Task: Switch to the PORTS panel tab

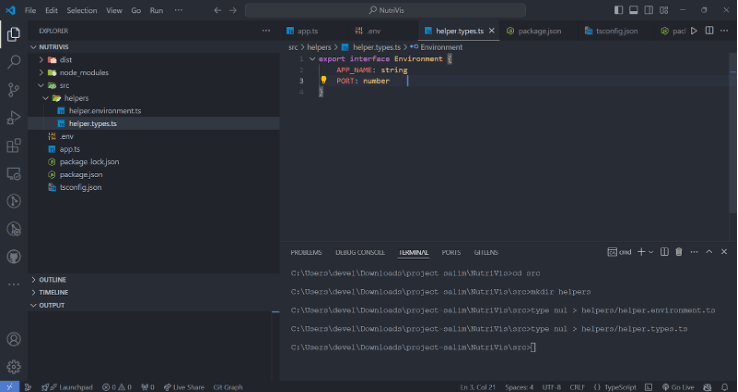Action: point(451,252)
